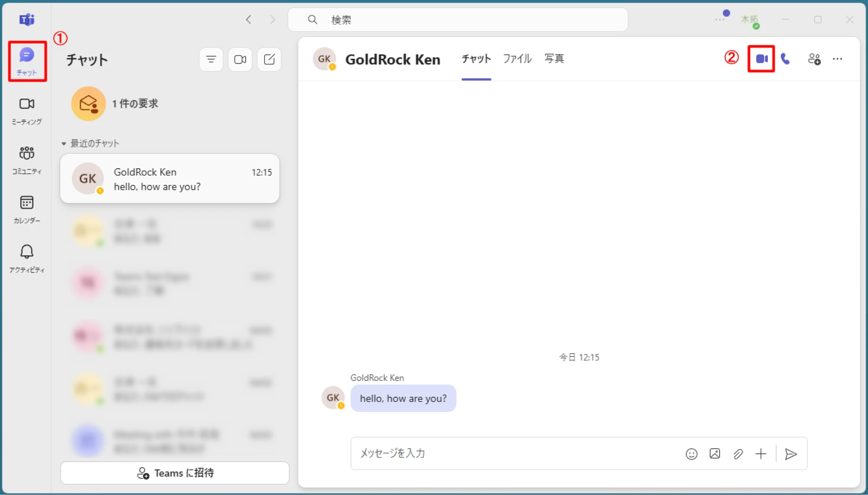Open the GoldRock Ken conversation in list
The height and width of the screenshot is (495, 868).
[170, 178]
